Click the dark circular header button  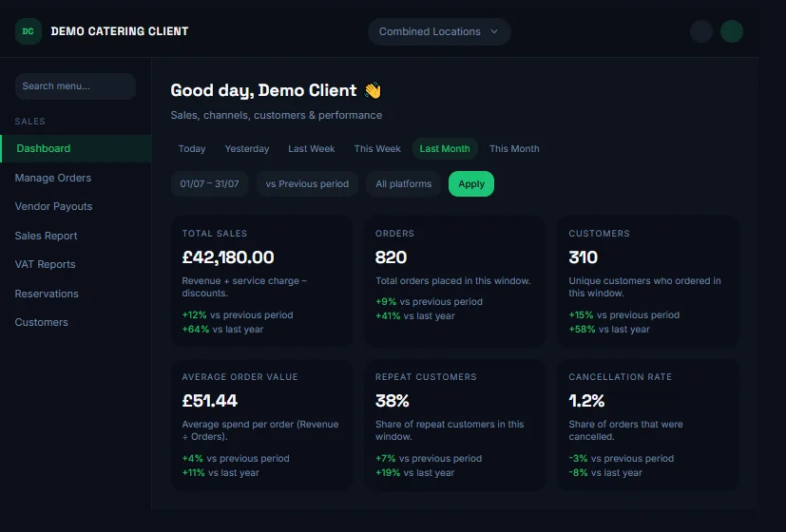click(701, 31)
